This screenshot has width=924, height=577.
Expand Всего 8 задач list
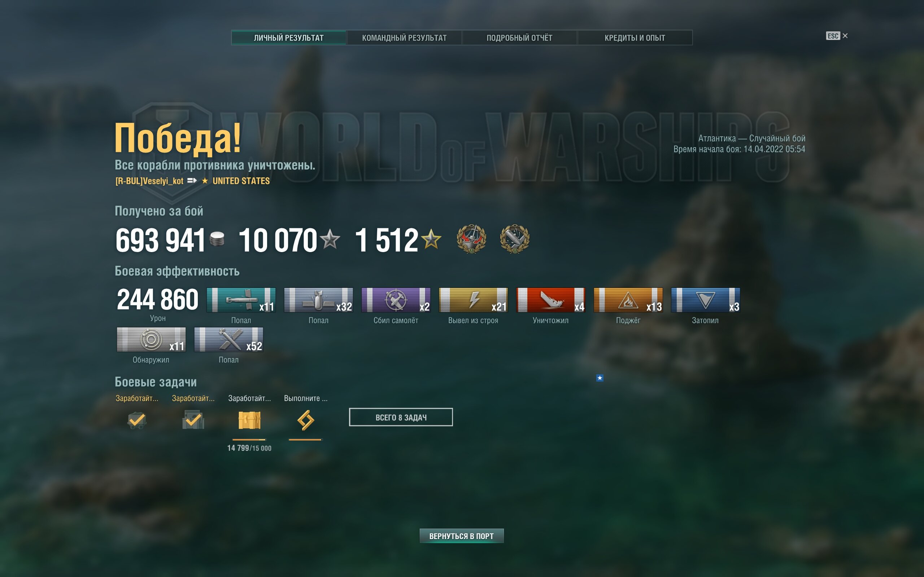click(x=401, y=417)
